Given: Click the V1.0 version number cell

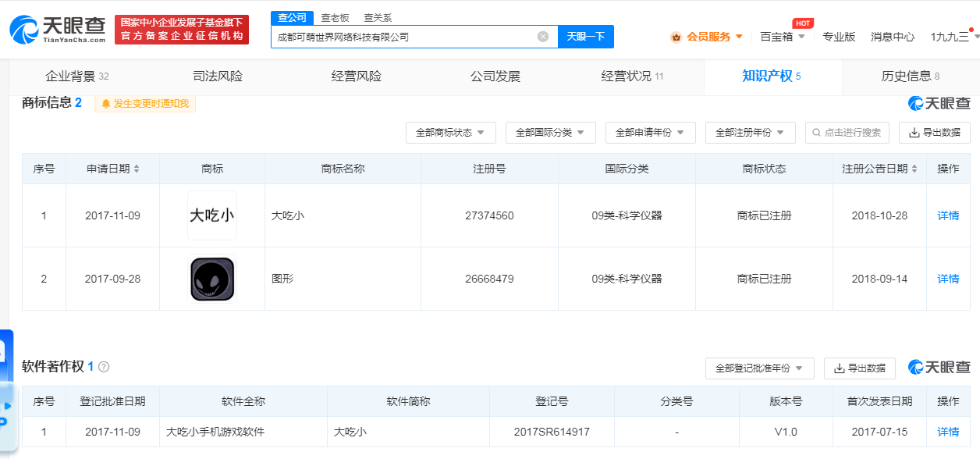Looking at the screenshot, I should (786, 432).
